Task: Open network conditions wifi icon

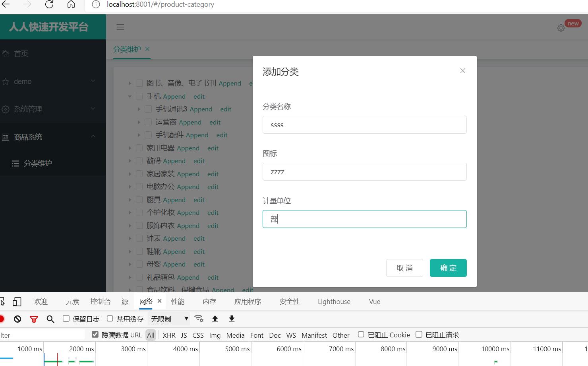Action: click(x=199, y=319)
